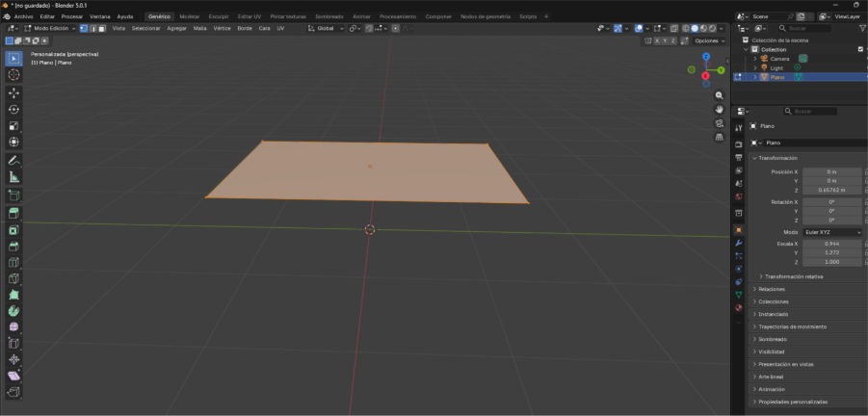Select the Camera object in the outliner
868x416 pixels.
(779, 59)
